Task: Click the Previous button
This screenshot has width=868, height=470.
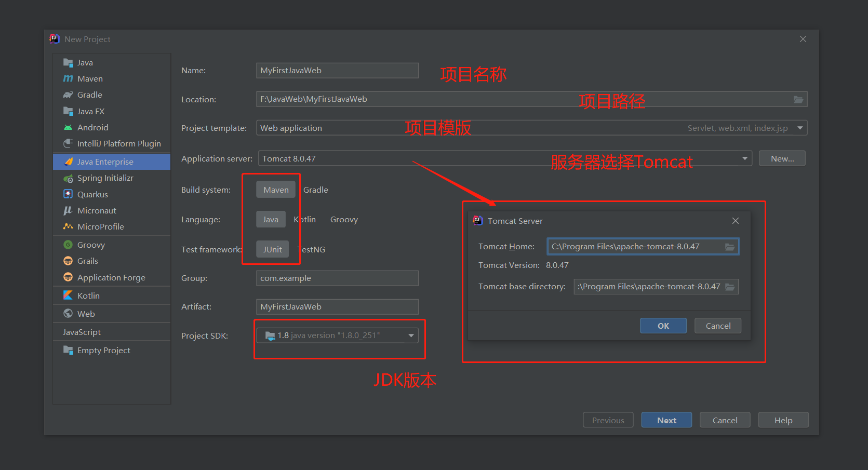Action: (x=608, y=420)
